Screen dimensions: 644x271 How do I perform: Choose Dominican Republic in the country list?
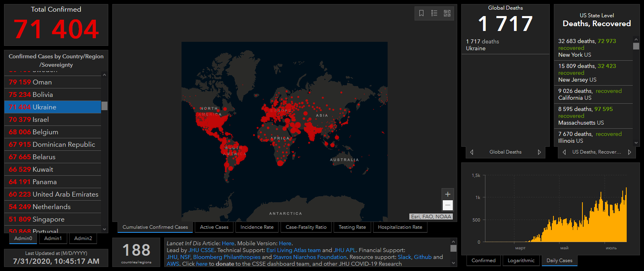pyautogui.click(x=53, y=144)
